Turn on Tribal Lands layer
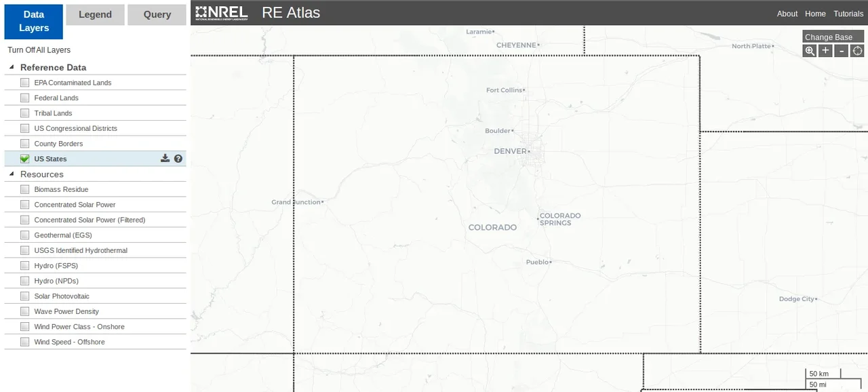 pyautogui.click(x=25, y=113)
